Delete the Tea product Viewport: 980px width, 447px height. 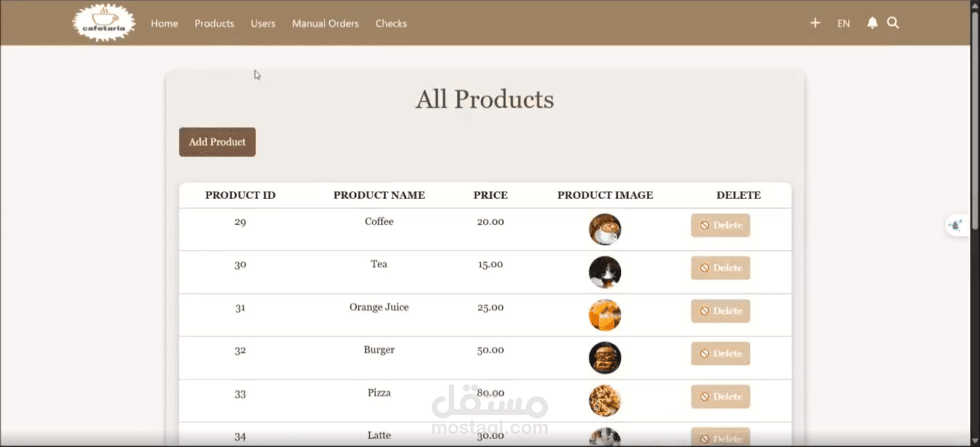[x=721, y=268]
